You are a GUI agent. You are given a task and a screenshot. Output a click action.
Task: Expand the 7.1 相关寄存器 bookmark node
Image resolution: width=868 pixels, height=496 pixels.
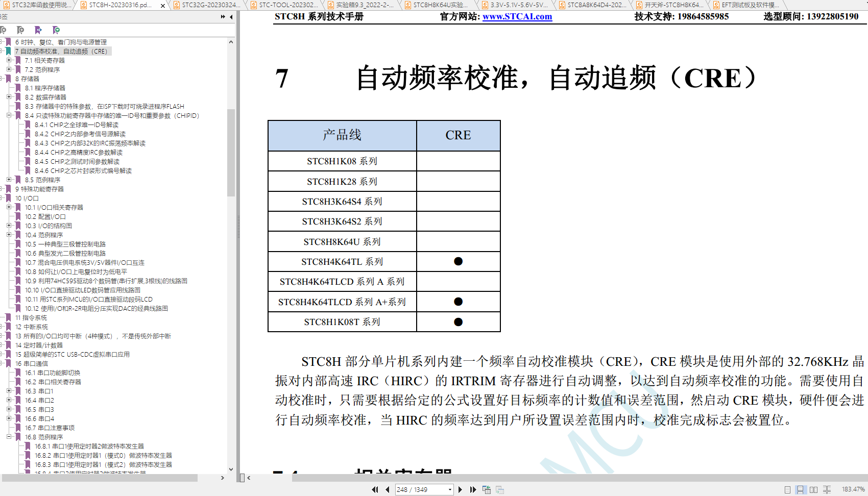pos(9,60)
